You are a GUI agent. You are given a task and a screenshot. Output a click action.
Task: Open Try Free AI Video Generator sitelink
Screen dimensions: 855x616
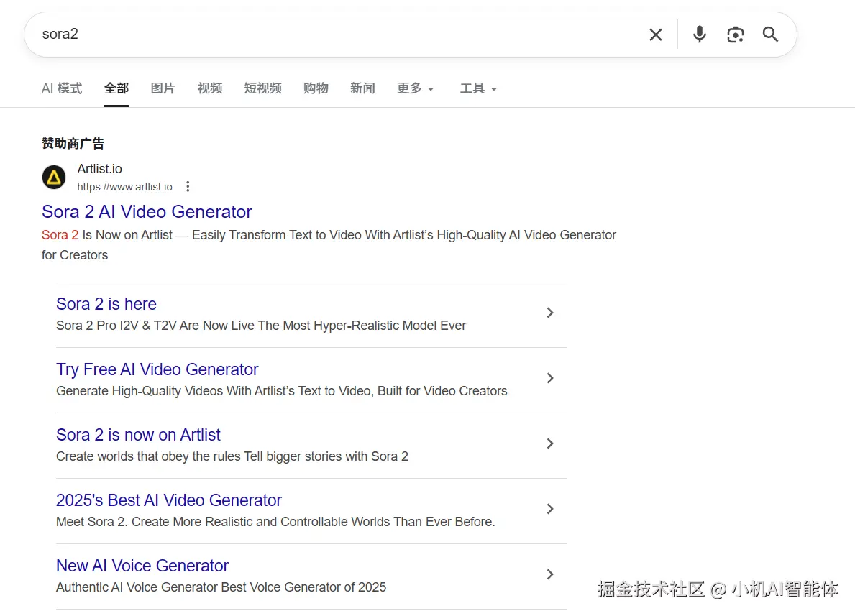point(157,369)
